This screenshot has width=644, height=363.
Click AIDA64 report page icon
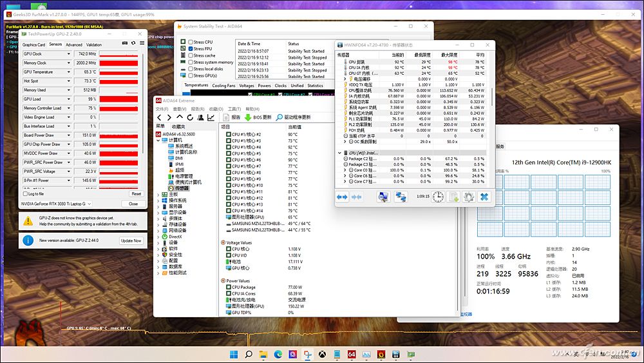click(x=226, y=117)
